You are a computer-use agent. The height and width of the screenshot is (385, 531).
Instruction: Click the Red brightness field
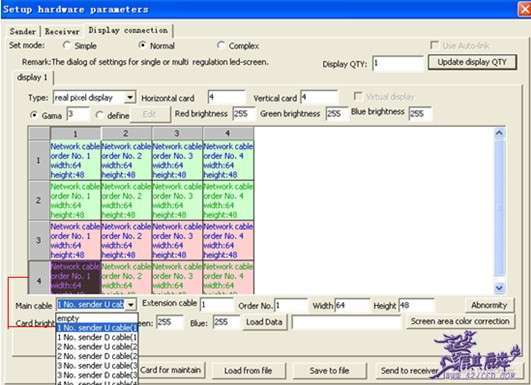point(243,113)
